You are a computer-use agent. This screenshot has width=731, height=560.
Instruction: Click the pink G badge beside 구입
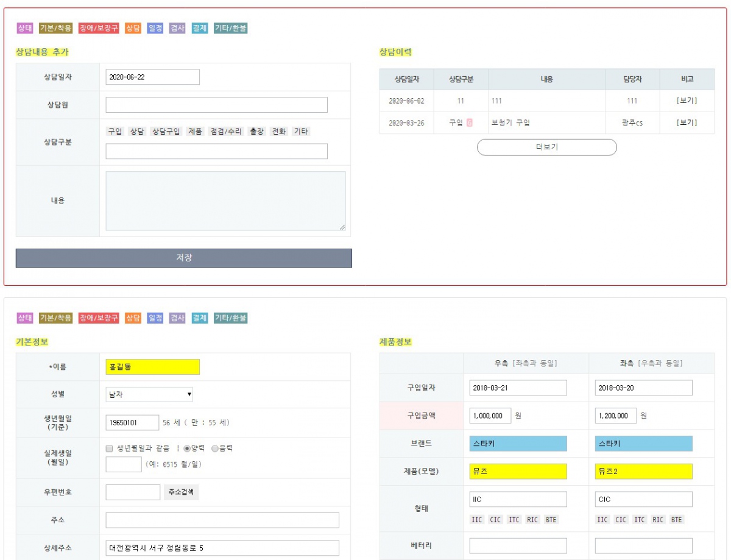click(470, 122)
